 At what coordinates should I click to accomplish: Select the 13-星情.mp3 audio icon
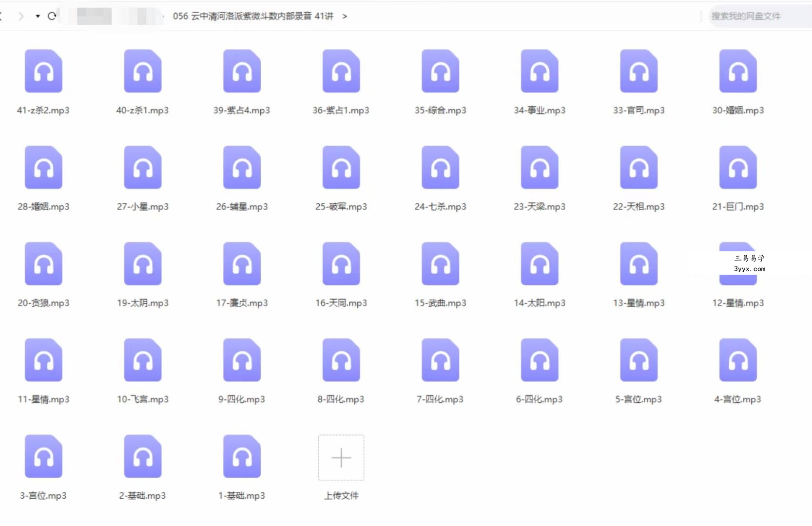pyautogui.click(x=639, y=264)
